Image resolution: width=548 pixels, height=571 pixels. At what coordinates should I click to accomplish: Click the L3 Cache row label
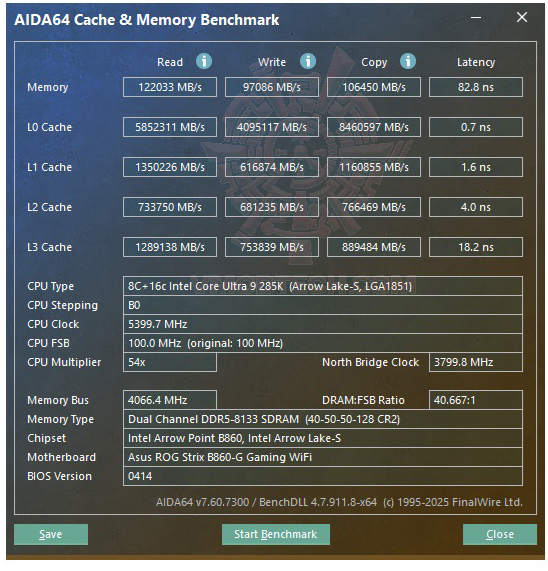coord(50,247)
